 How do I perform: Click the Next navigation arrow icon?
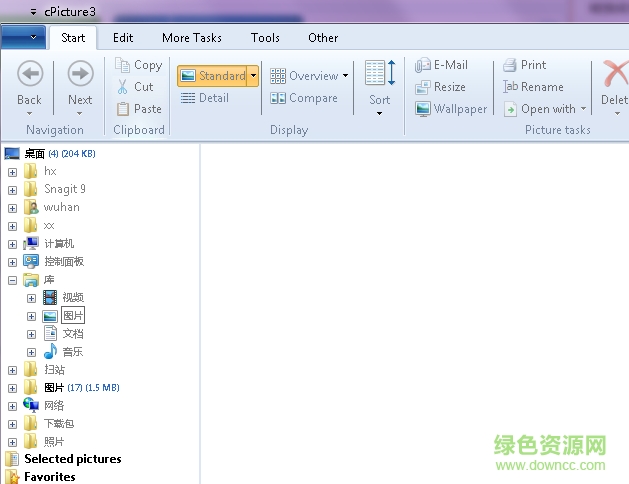(80, 74)
